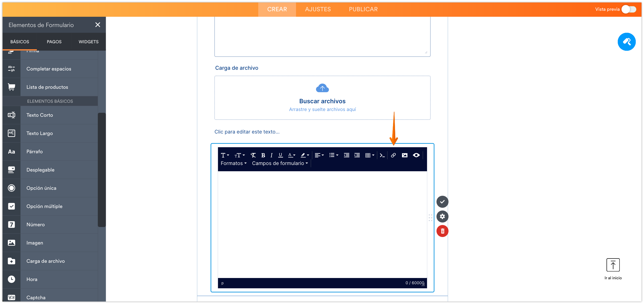Select the BÁSICOS elements tab
The width and height of the screenshot is (644, 304).
(20, 42)
